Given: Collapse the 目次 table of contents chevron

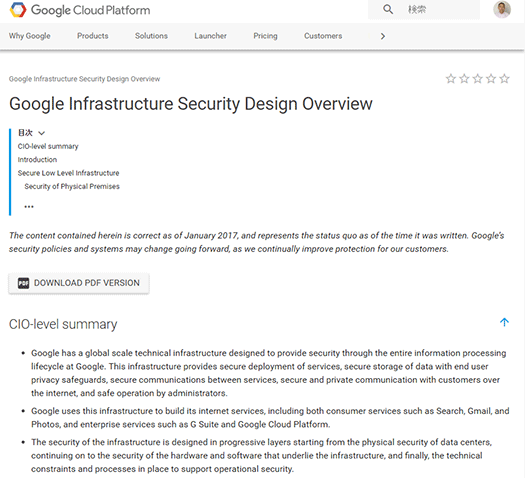Looking at the screenshot, I should point(42,133).
